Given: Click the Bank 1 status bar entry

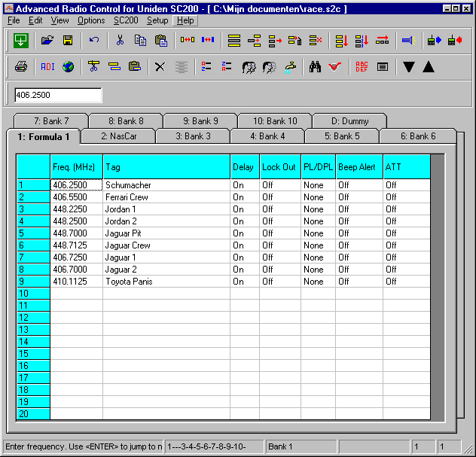Looking at the screenshot, I should [x=301, y=446].
